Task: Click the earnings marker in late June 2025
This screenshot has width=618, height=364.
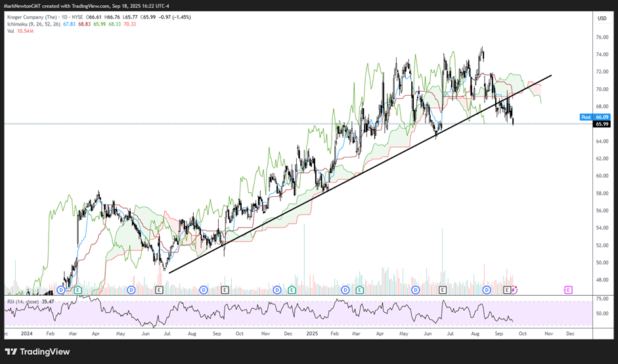Action: 443,289
